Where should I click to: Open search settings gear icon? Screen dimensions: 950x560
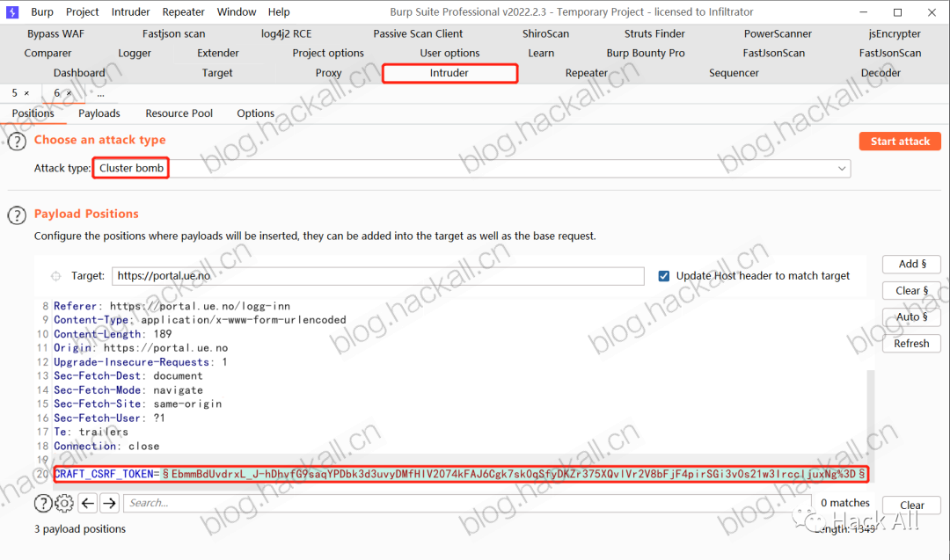tap(64, 503)
